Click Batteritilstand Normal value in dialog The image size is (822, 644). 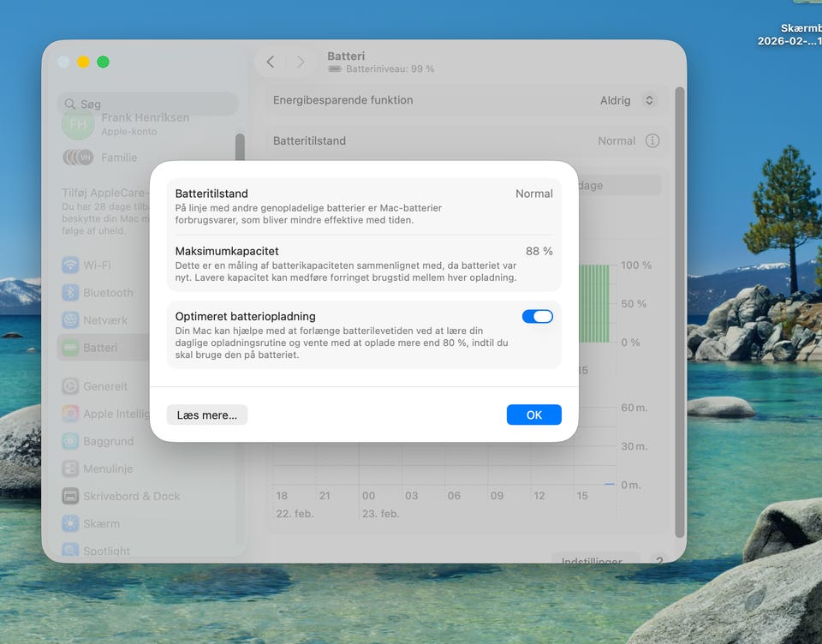(533, 194)
